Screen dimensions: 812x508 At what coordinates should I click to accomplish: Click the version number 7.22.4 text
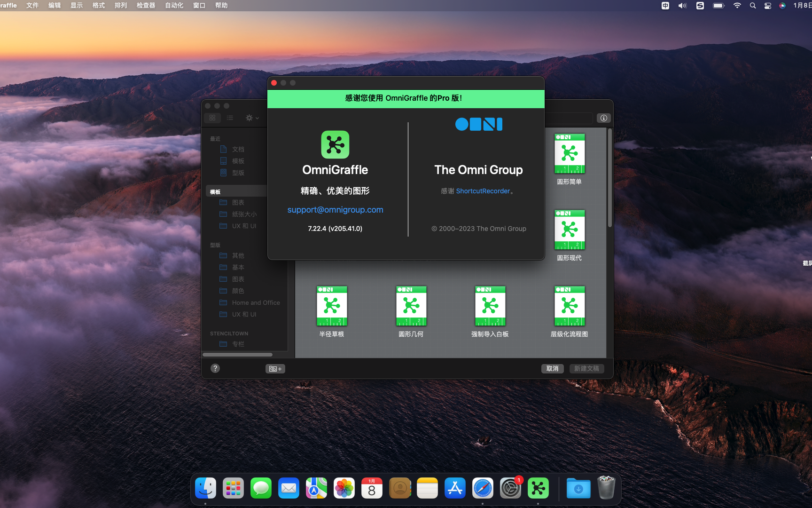click(335, 229)
